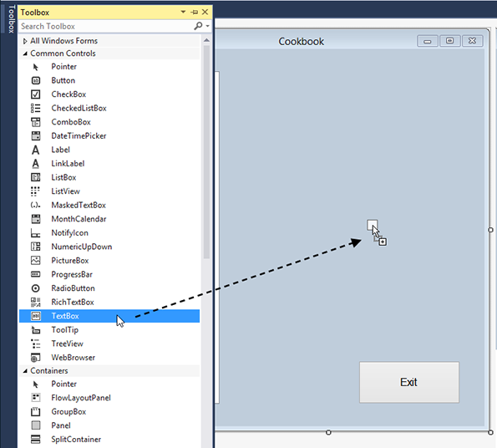Screen dimensions: 497x448
Task: Minimize the Cookbook form
Action: point(428,41)
